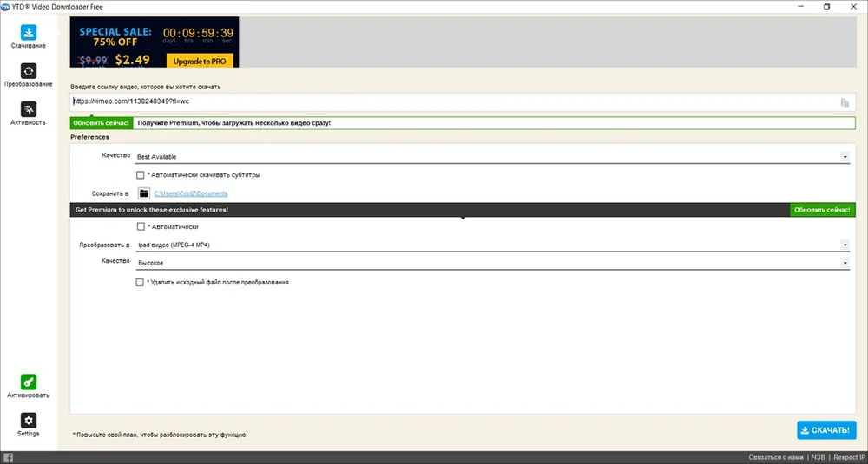
Task: Open the Documents save path link
Action: pos(191,193)
